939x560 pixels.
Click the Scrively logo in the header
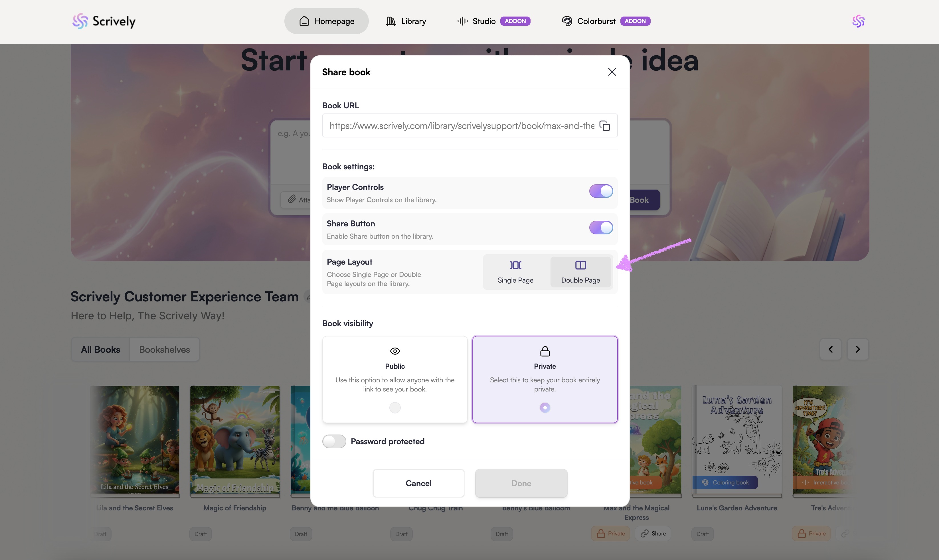[x=104, y=21]
